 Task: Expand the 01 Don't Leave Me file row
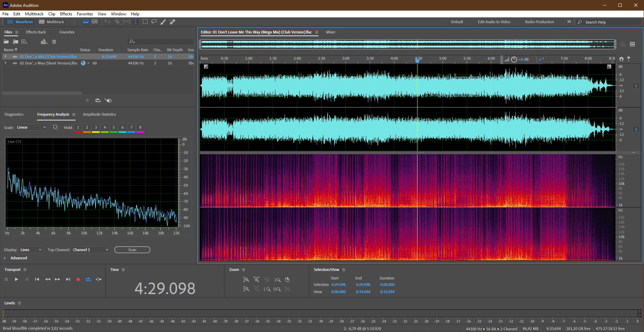point(5,56)
